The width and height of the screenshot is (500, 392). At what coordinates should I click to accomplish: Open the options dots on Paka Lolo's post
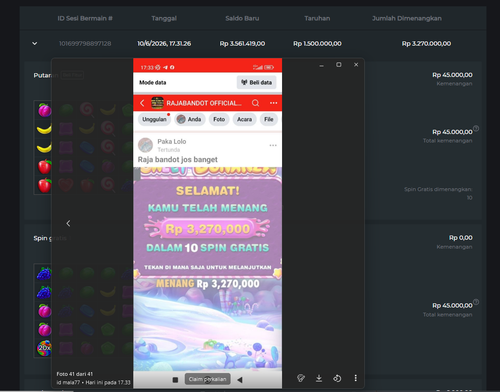click(273, 145)
